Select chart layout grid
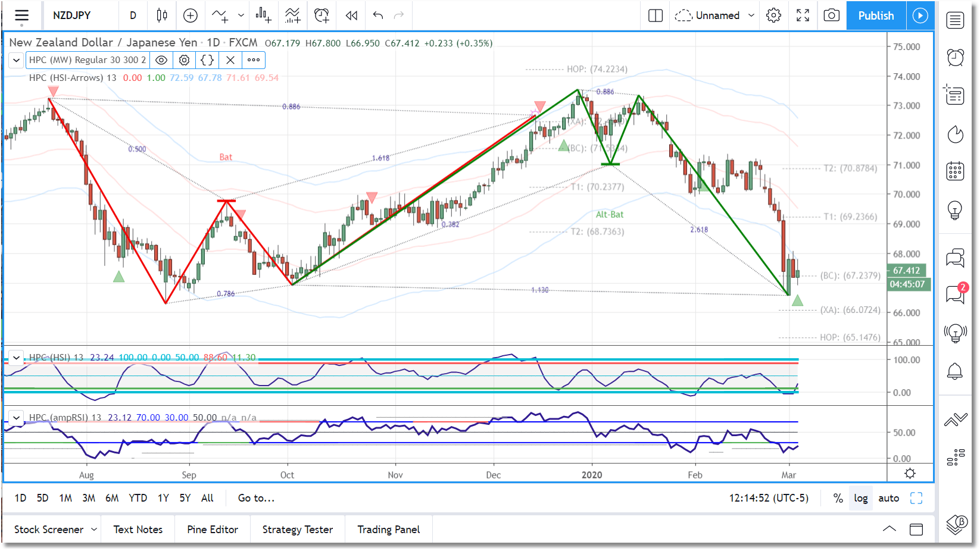This screenshot has width=980, height=551. [x=656, y=15]
